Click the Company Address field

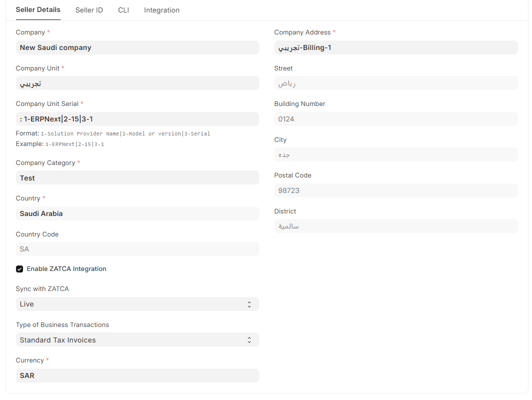click(x=395, y=47)
